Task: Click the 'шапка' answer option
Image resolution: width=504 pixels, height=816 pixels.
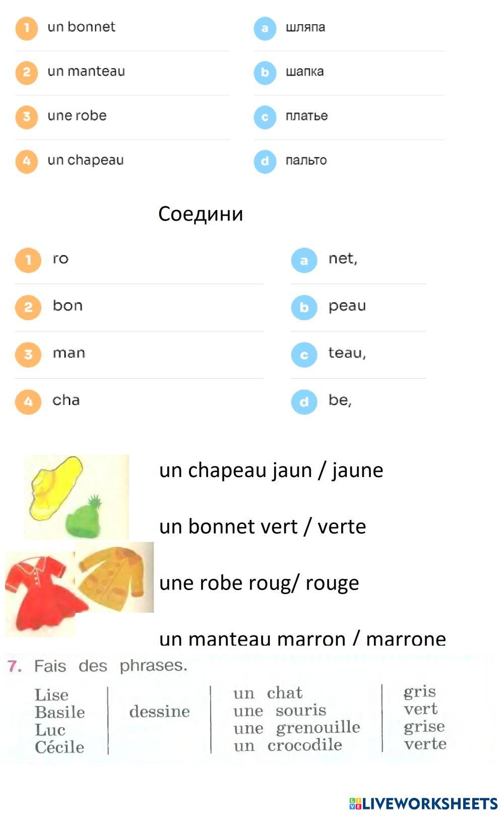Action: [x=304, y=72]
